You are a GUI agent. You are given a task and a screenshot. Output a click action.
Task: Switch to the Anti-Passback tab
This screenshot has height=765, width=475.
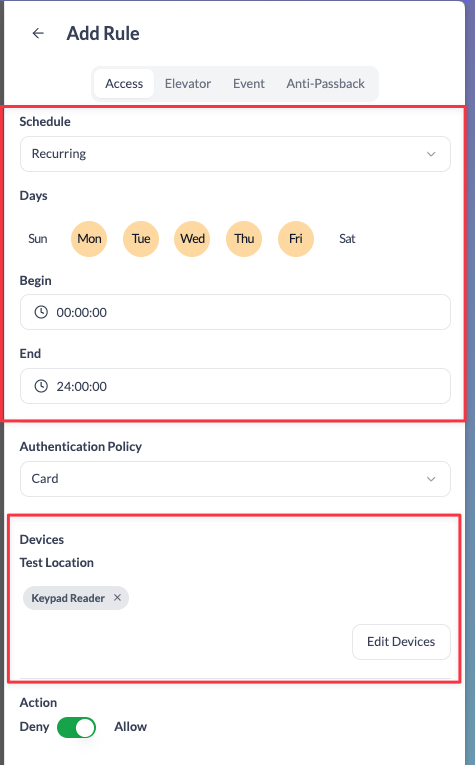pos(325,83)
